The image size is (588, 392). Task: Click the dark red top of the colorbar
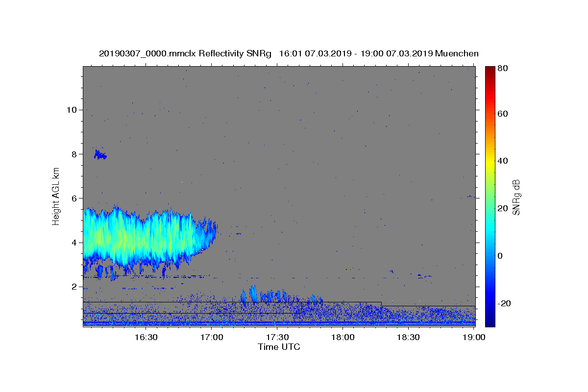tap(490, 70)
